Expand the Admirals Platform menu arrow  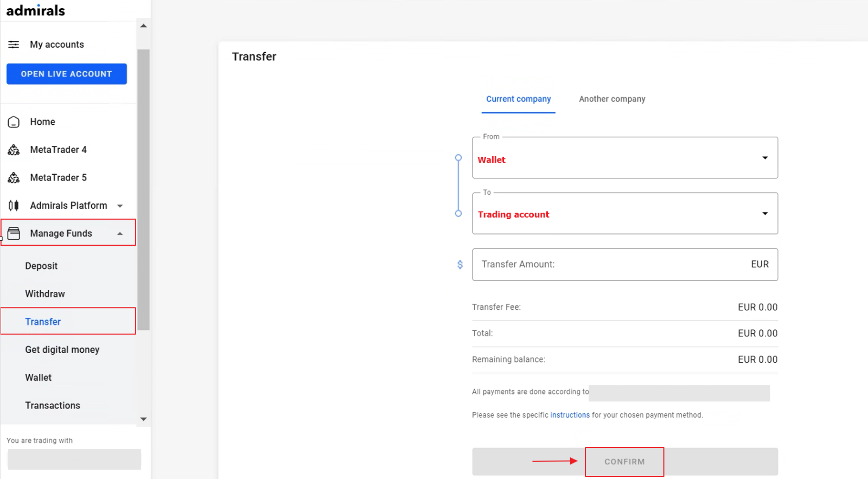[120, 206]
